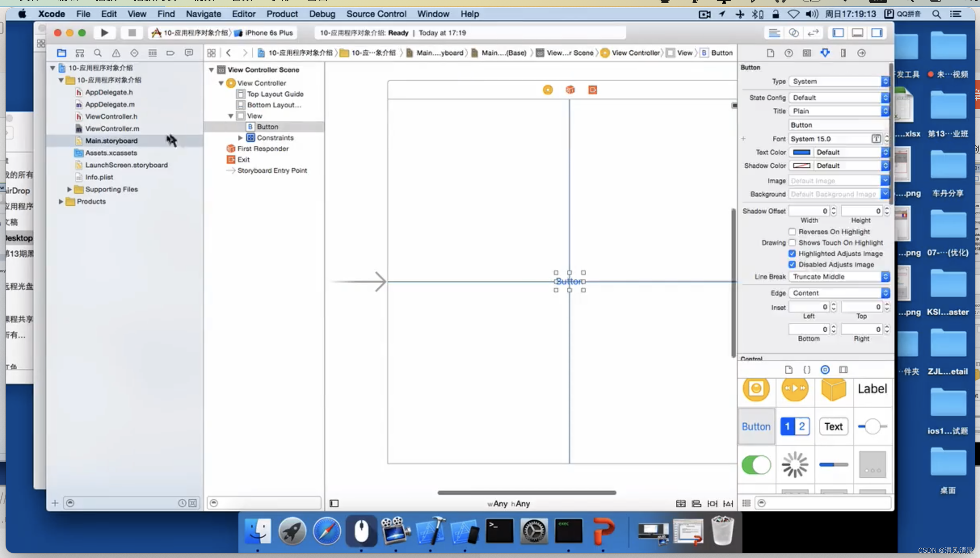Click the Object Library Label icon
Image resolution: width=980 pixels, height=558 pixels.
click(x=872, y=388)
